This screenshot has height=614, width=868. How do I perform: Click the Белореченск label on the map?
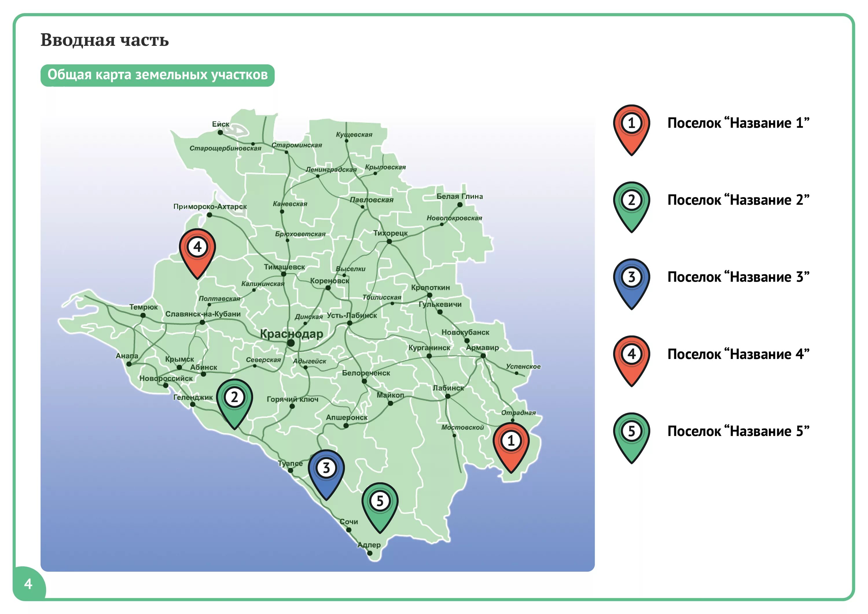point(366,373)
